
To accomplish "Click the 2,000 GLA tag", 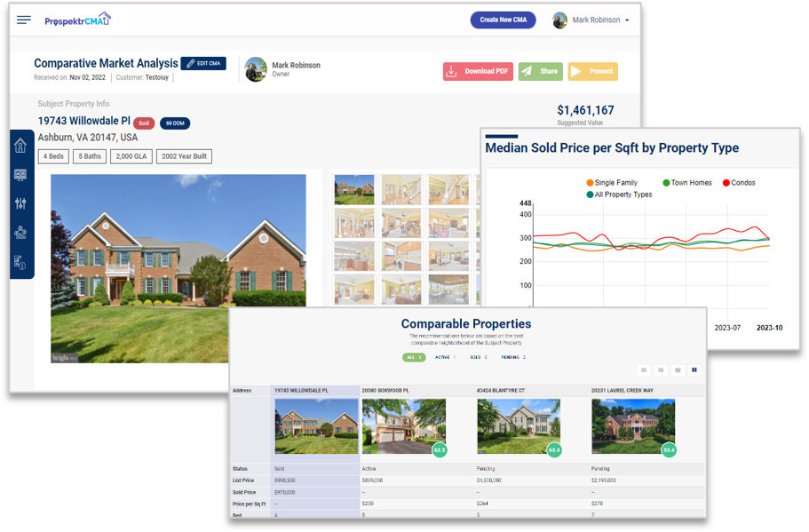I will [131, 156].
